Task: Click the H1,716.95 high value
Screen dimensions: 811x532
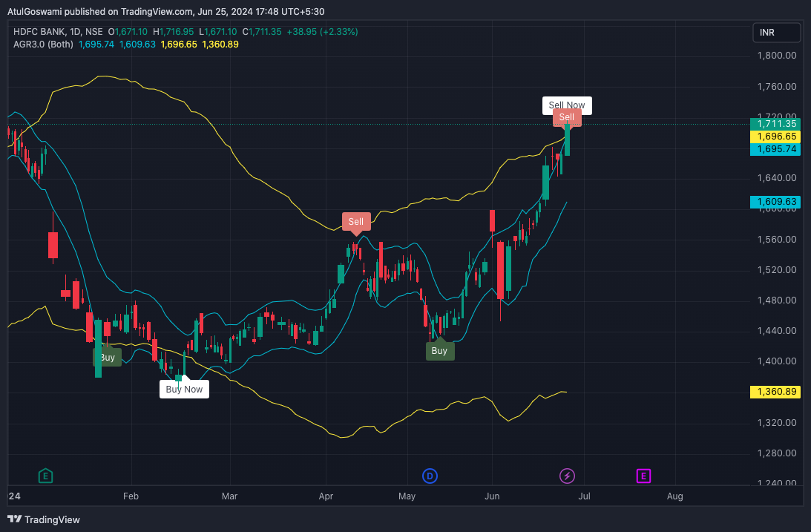Action: [174, 32]
